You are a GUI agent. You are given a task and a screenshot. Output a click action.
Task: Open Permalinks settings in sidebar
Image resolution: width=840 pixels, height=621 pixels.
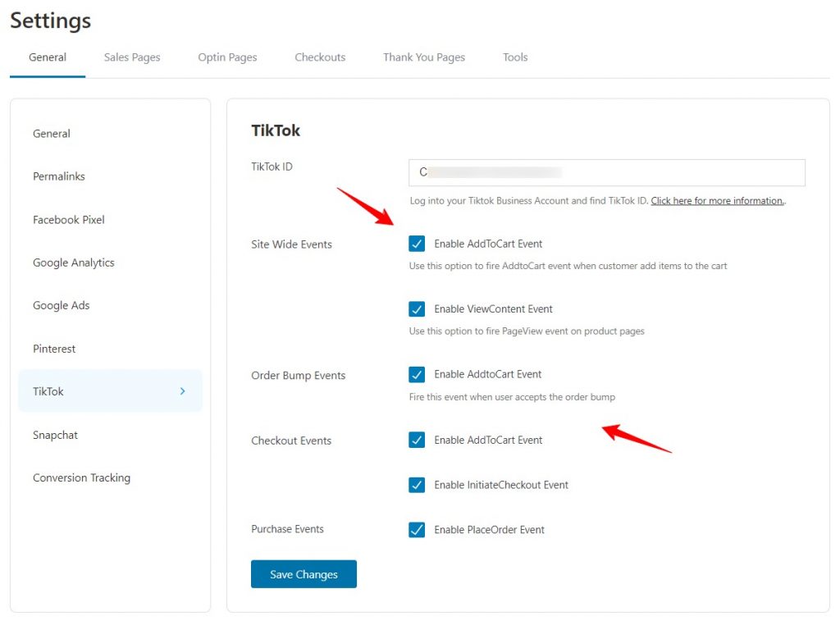(111, 176)
